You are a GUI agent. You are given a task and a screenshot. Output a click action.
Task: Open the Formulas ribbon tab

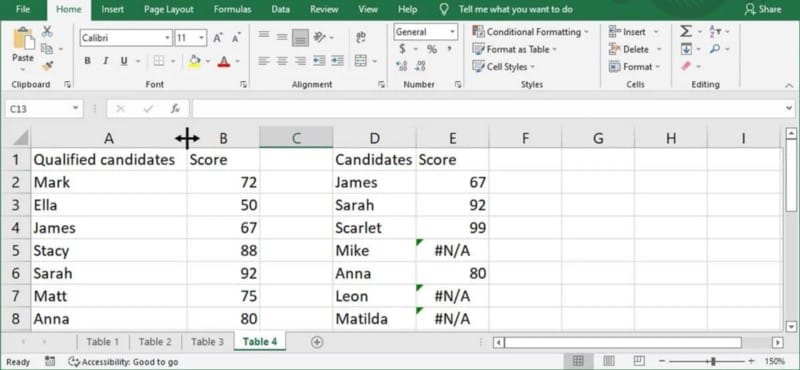pos(232,9)
